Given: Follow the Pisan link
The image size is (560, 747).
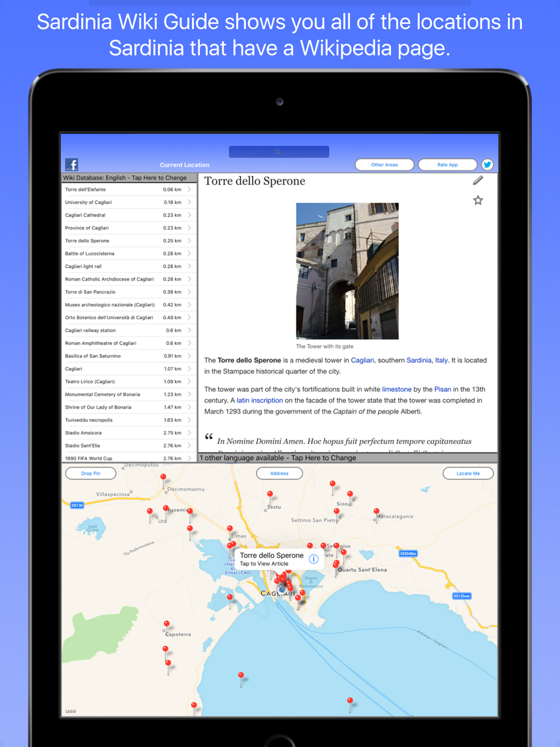Looking at the screenshot, I should 442,389.
